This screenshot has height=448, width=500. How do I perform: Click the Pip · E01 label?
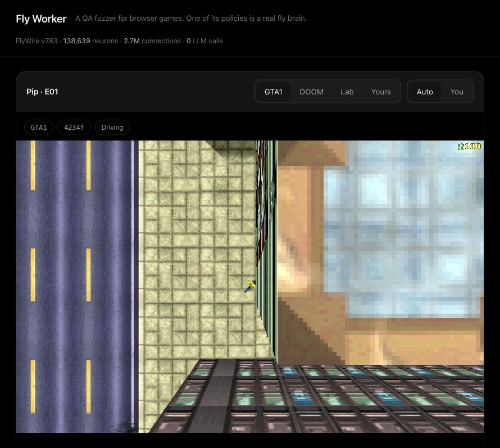click(x=42, y=92)
